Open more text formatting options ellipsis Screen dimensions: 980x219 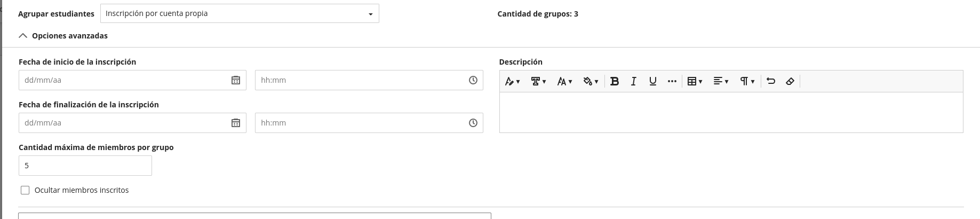(x=672, y=81)
